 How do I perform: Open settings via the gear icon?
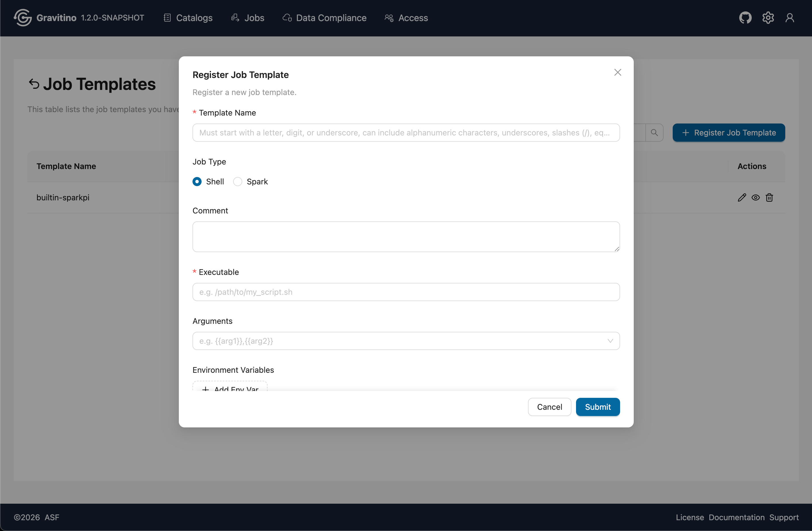pyautogui.click(x=768, y=18)
